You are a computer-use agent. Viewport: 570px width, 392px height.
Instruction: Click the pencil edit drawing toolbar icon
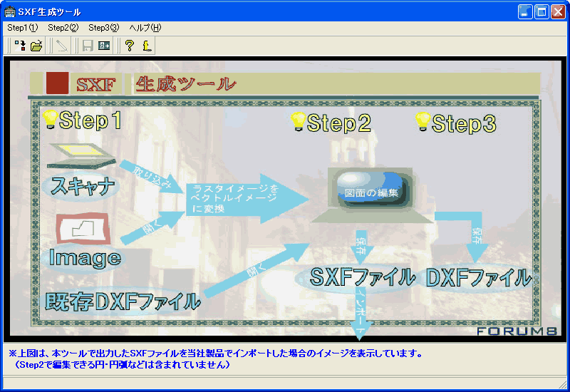[62, 46]
